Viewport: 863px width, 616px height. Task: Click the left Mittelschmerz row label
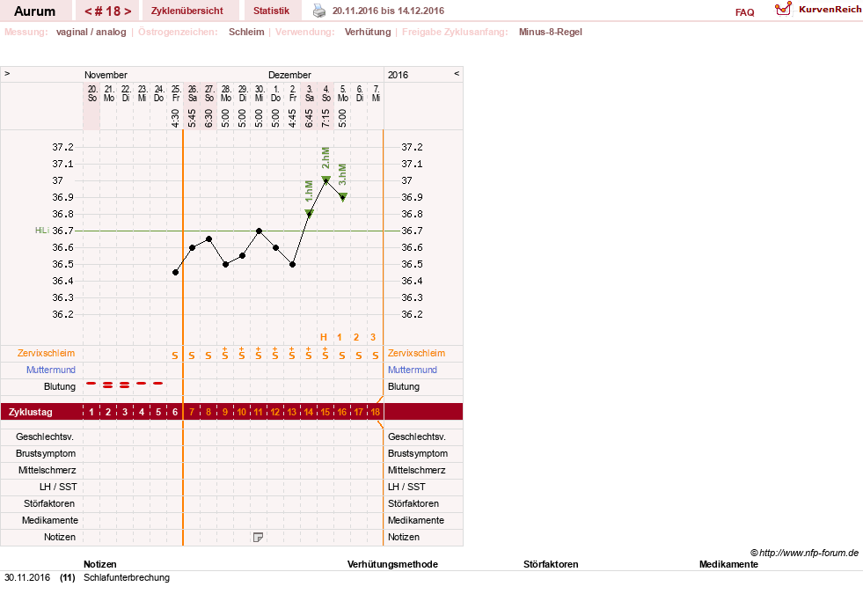[x=47, y=470]
